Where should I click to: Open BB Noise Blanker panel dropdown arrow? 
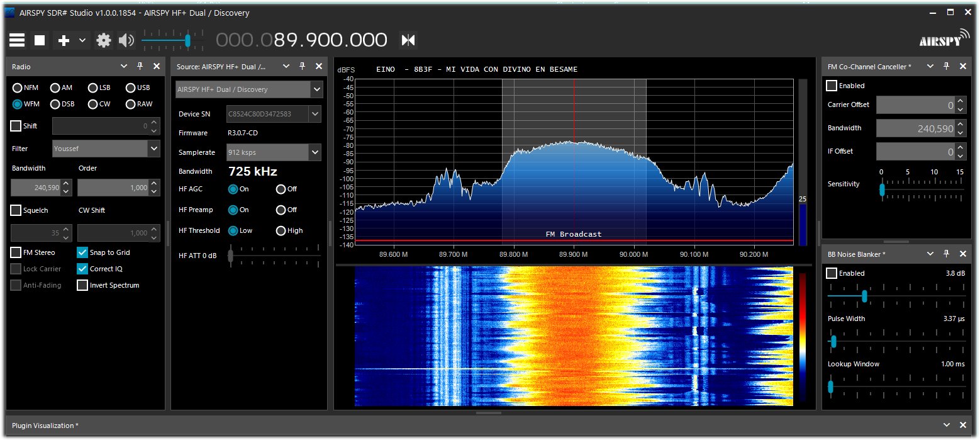tap(930, 254)
